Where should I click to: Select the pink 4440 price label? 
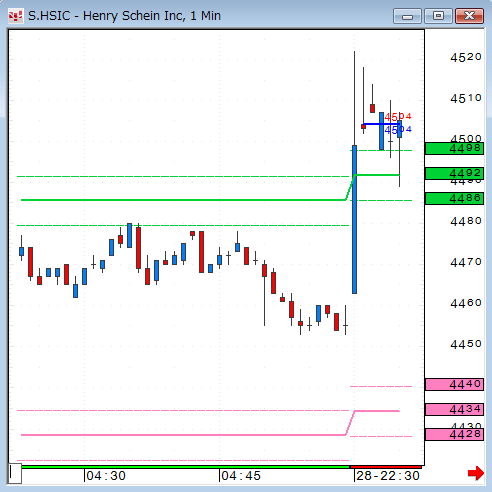pos(454,384)
